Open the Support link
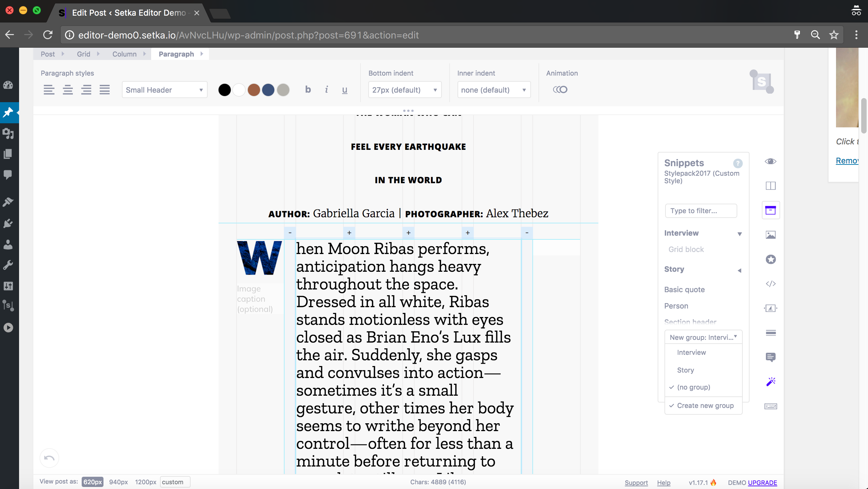Image resolution: width=868 pixels, height=489 pixels. (636, 483)
